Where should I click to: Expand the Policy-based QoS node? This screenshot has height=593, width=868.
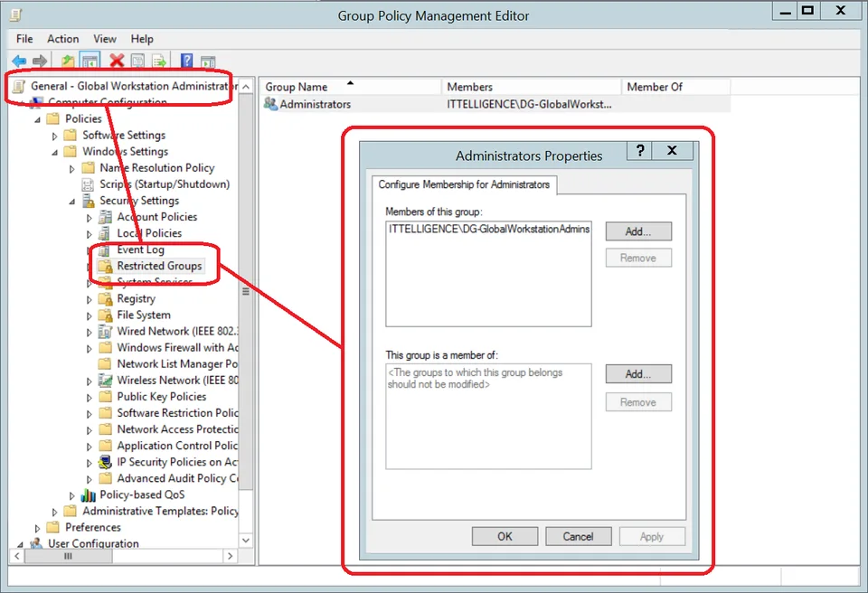click(x=71, y=495)
